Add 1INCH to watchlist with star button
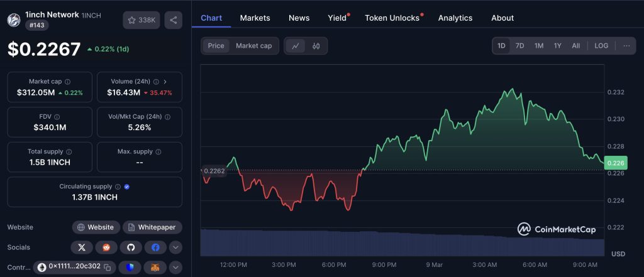 [142, 20]
